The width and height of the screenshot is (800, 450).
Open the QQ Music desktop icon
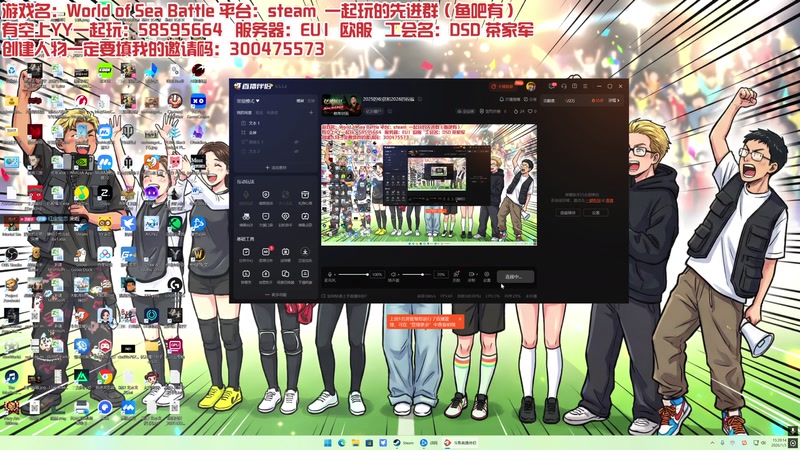81,194
